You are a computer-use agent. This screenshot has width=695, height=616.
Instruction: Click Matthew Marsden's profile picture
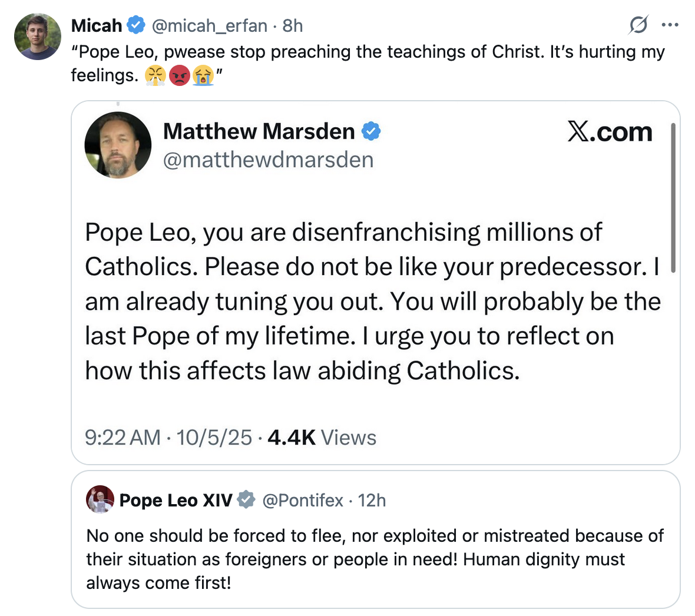(118, 145)
